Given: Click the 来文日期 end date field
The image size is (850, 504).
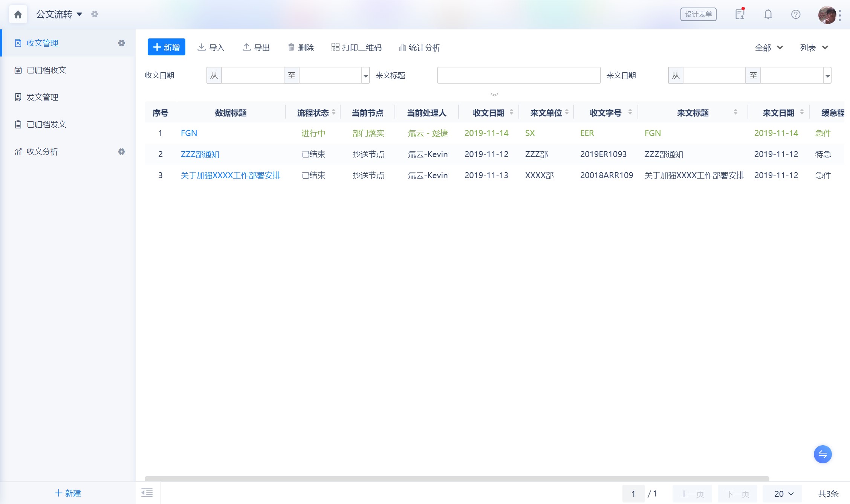Looking at the screenshot, I should click(x=792, y=75).
